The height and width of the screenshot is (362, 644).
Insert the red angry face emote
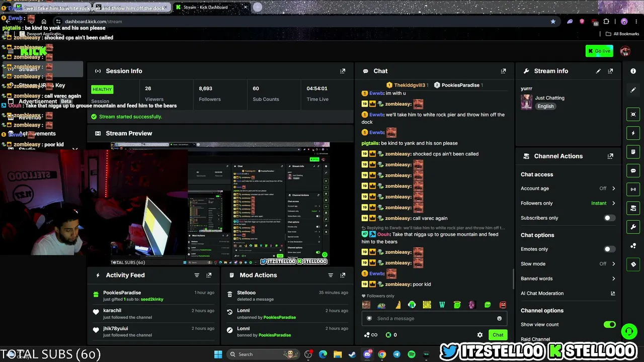click(503, 305)
